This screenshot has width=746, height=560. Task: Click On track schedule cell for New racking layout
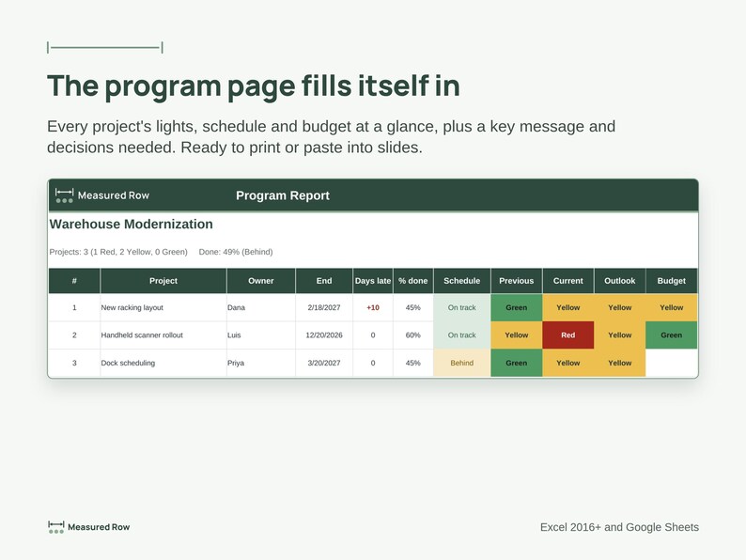(462, 307)
